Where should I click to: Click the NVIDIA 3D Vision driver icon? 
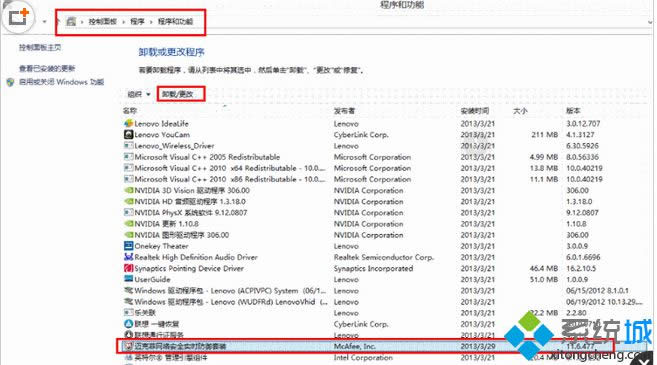click(129, 190)
